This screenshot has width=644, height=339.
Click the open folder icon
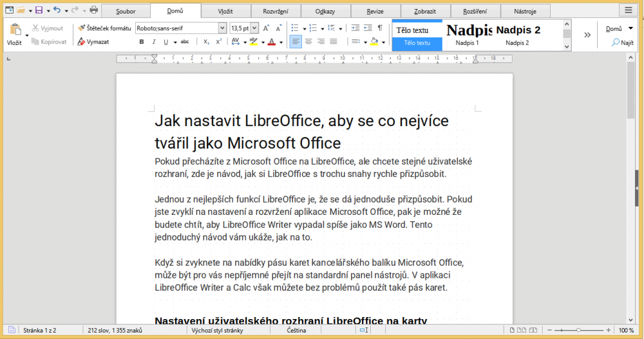[x=21, y=10]
